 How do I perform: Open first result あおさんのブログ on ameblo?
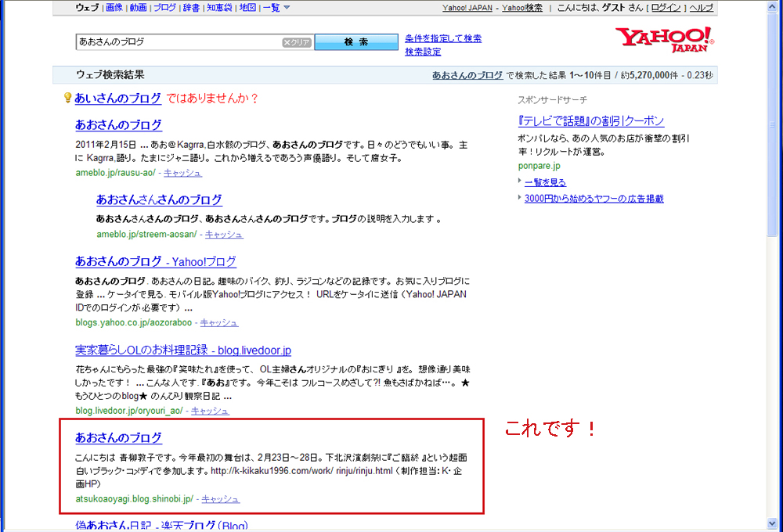coord(119,124)
